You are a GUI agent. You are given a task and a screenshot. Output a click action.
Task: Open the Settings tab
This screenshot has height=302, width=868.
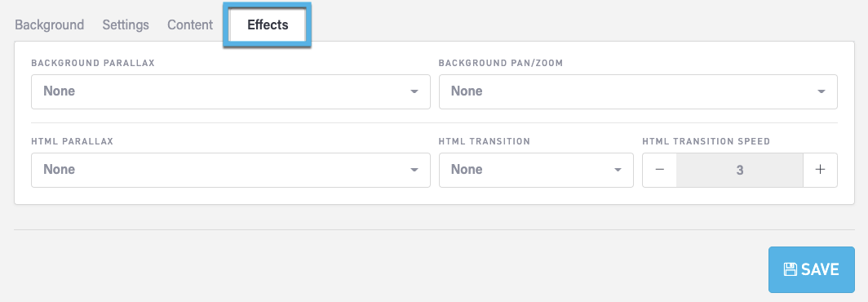coord(126,25)
